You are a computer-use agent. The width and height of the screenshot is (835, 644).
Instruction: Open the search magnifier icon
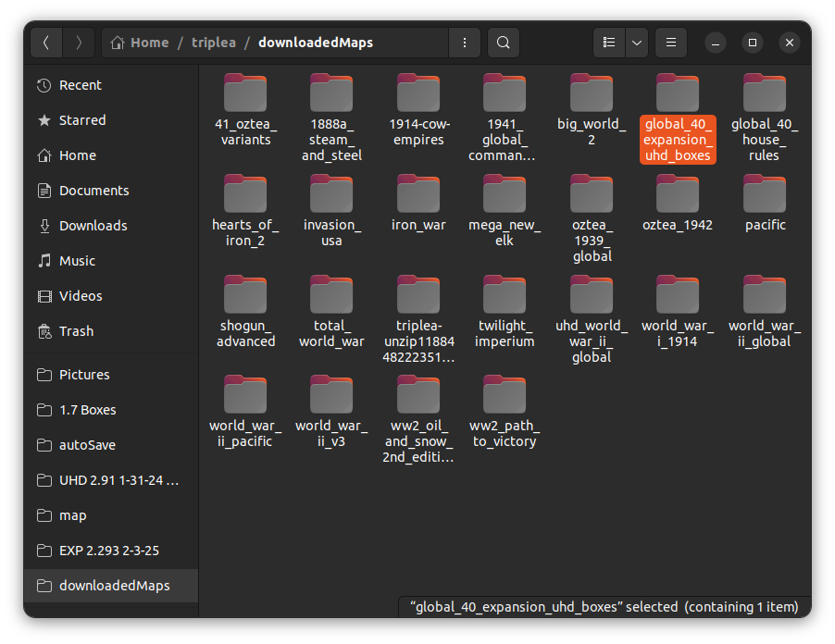tap(503, 43)
